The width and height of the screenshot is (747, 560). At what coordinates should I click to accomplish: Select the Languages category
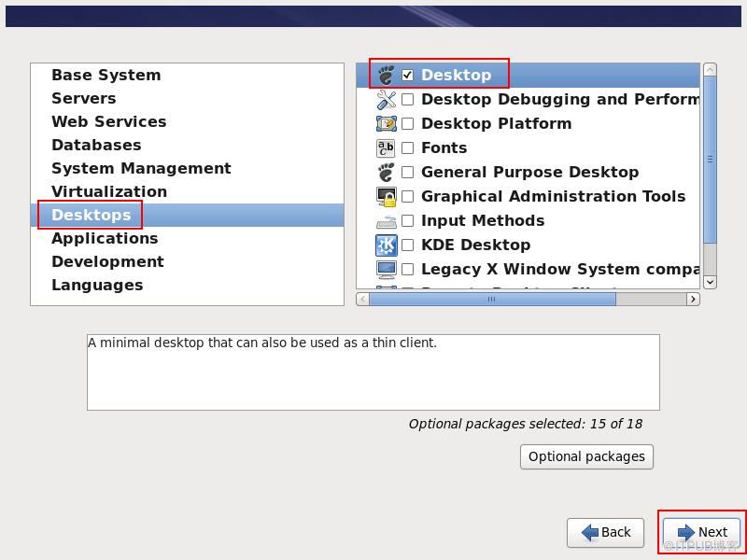tap(188, 285)
